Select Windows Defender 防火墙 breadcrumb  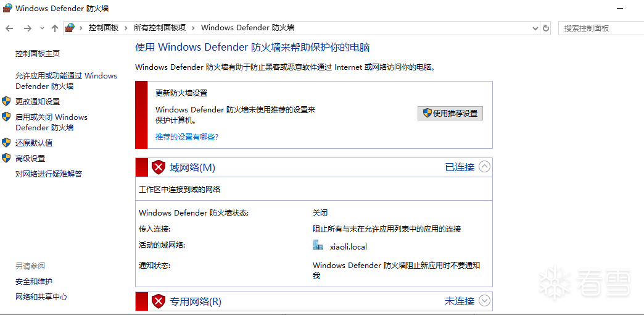pos(247,28)
